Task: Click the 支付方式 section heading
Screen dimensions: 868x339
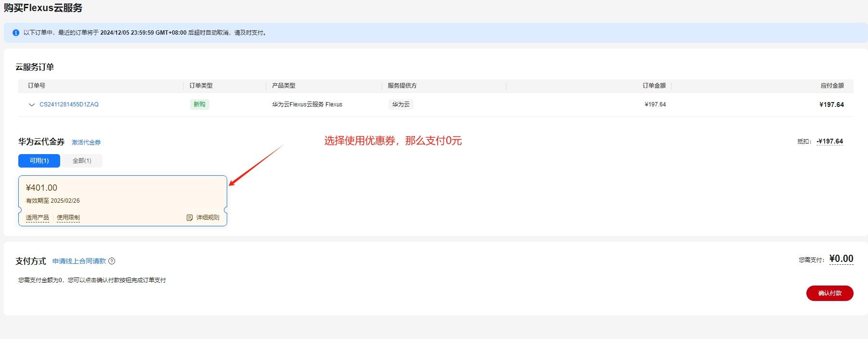Action: click(31, 261)
